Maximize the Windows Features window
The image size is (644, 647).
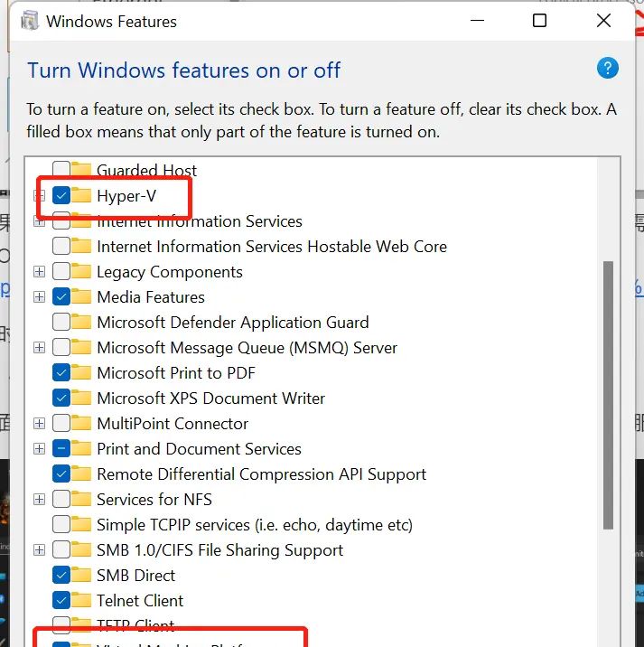[x=539, y=20]
